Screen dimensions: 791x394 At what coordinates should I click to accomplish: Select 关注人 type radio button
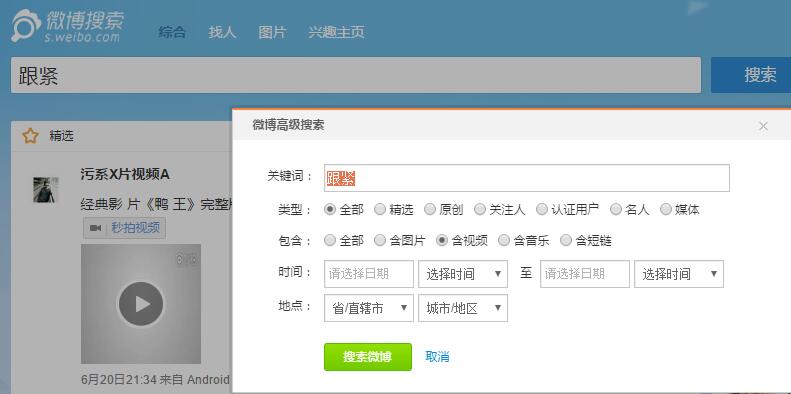[x=480, y=209]
